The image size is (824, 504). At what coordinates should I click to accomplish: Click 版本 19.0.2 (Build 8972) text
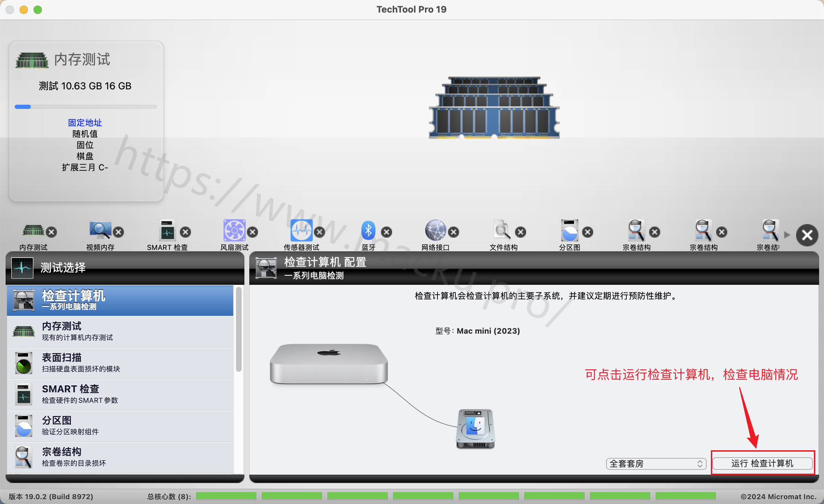coord(51,496)
